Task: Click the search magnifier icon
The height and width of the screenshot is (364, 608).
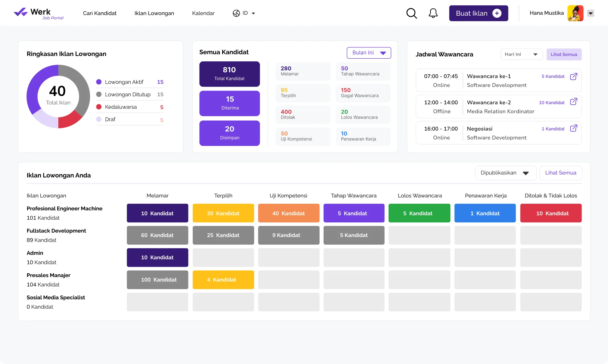Action: [411, 13]
